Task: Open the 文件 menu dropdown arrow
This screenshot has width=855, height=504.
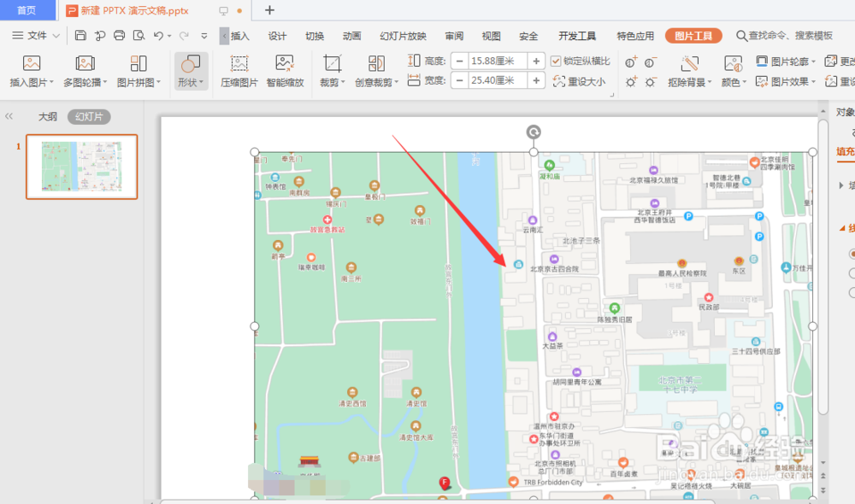Action: coord(56,36)
